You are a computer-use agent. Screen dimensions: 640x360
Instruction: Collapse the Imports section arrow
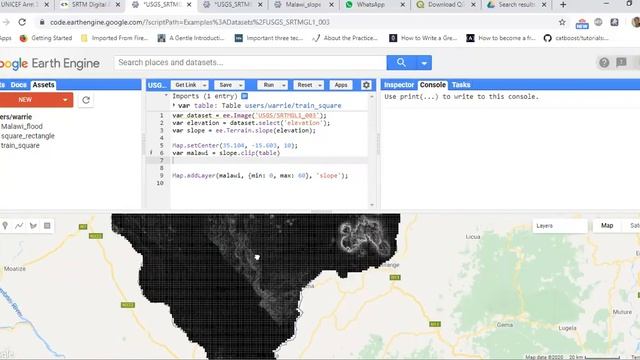[166, 96]
